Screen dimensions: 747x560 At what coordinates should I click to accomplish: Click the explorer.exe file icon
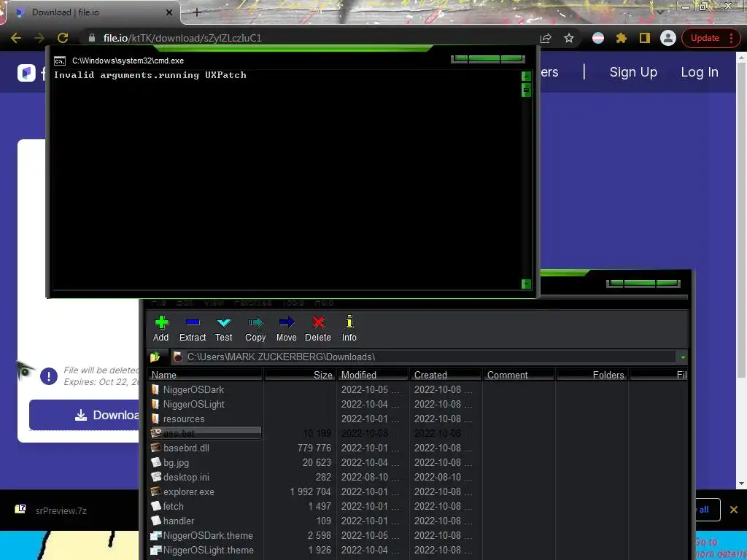155,491
